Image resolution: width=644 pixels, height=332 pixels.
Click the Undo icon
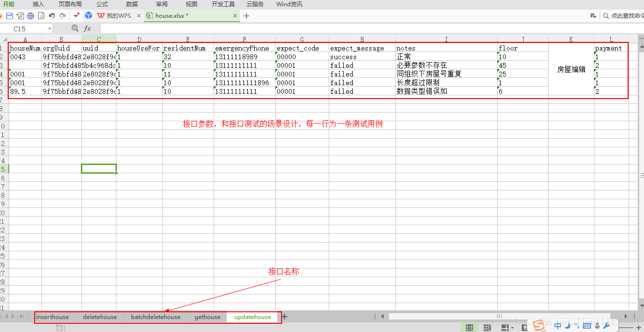tap(52, 16)
